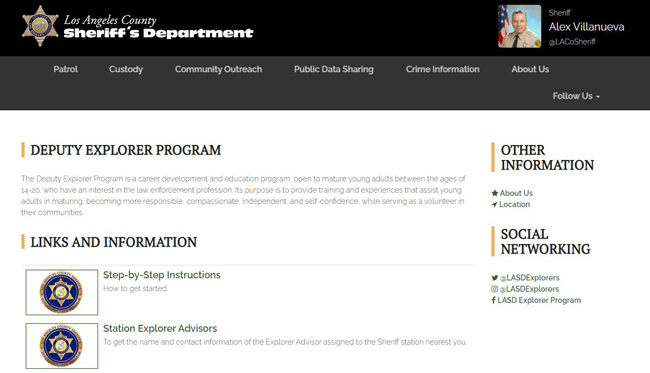The height and width of the screenshot is (373, 650).
Task: Open the Location sidebar link
Action: 514,205
